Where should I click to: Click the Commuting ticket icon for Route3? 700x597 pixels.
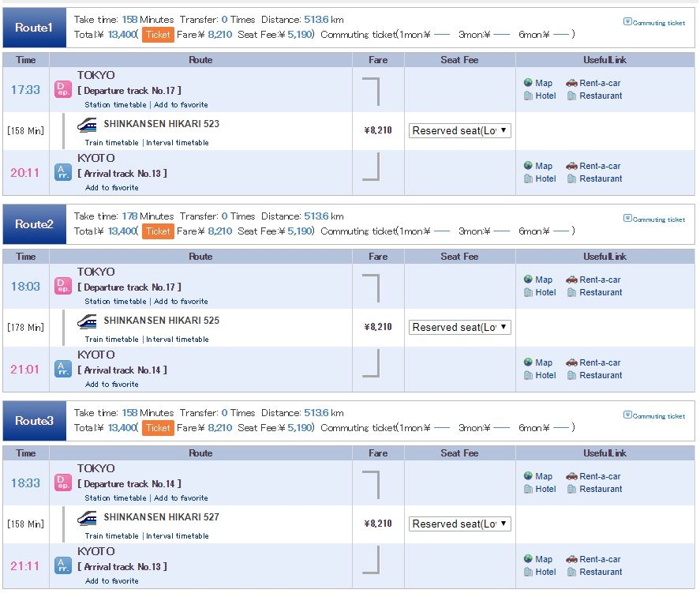pyautogui.click(x=627, y=415)
